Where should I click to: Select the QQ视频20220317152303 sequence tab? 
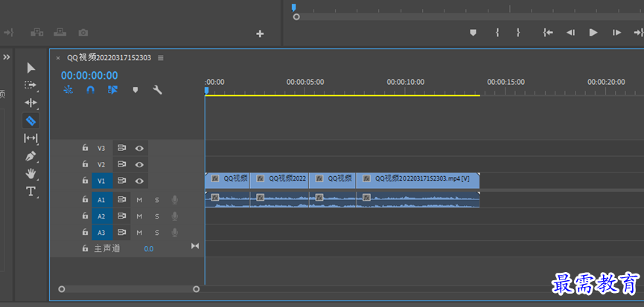point(109,58)
